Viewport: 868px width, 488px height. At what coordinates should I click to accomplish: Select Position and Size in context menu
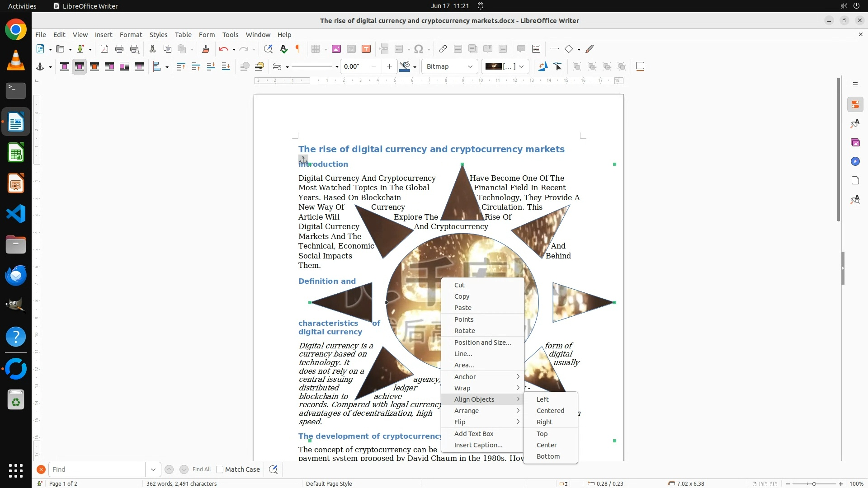tap(482, 342)
